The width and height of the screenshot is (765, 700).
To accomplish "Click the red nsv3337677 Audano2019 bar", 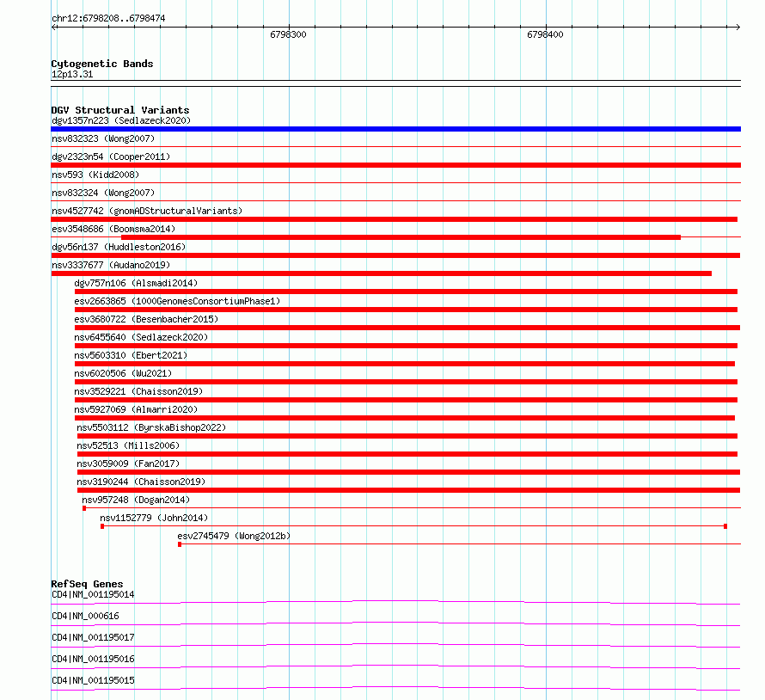I will point(381,273).
